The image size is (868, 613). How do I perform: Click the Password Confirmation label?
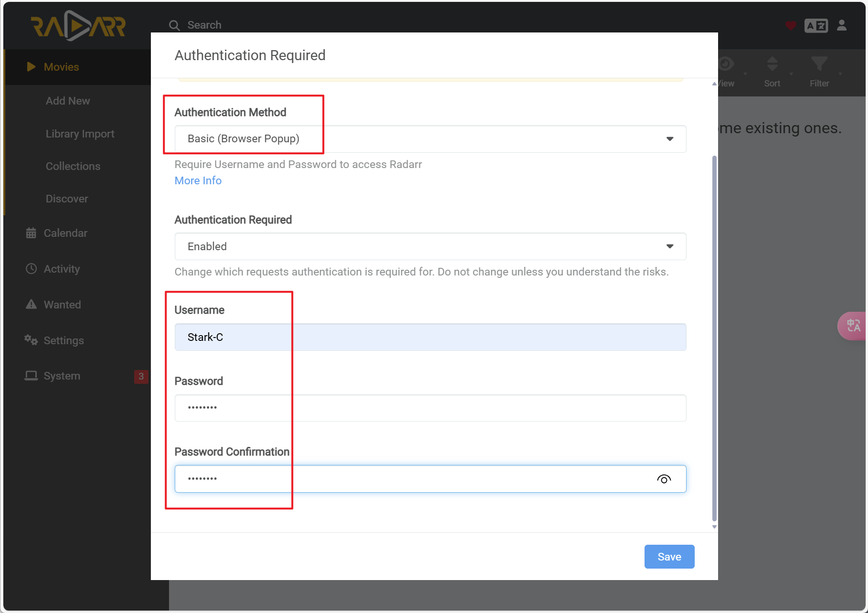click(232, 452)
